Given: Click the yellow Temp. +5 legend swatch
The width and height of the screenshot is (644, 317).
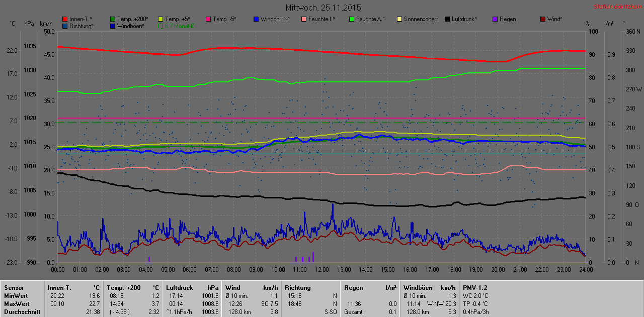Looking at the screenshot, I should (x=160, y=19).
